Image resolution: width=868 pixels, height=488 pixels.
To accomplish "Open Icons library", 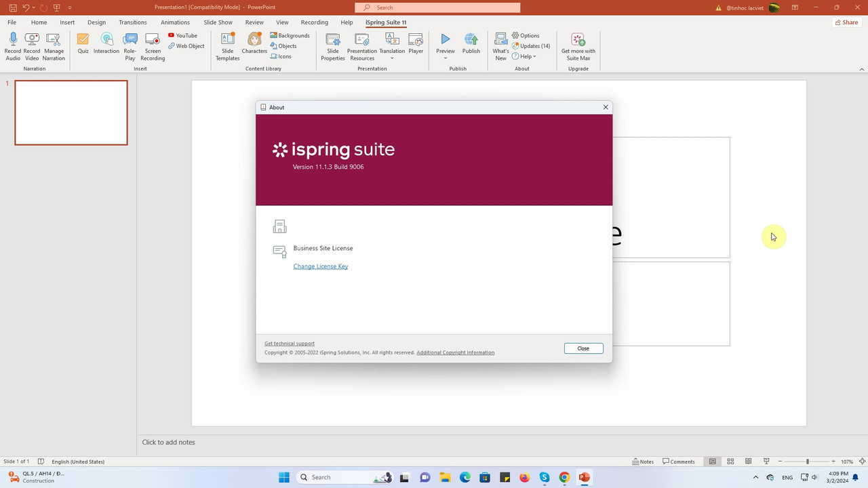I will coord(281,56).
